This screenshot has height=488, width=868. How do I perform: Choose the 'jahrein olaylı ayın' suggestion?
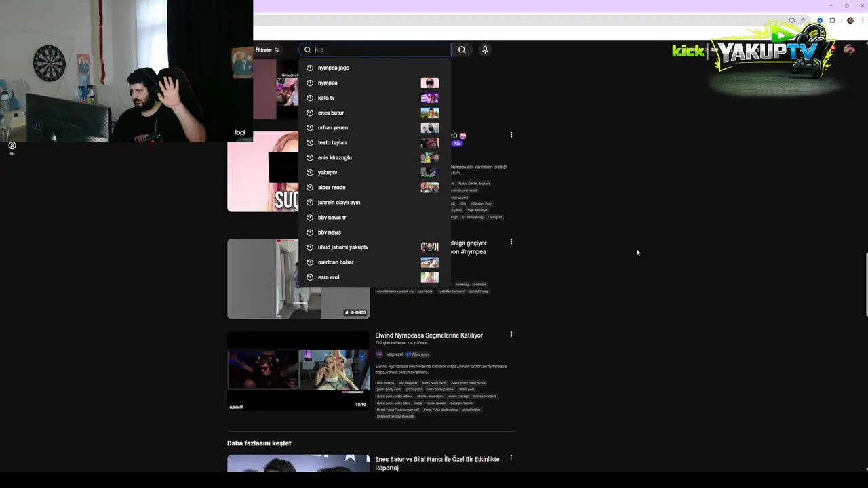pyautogui.click(x=374, y=202)
